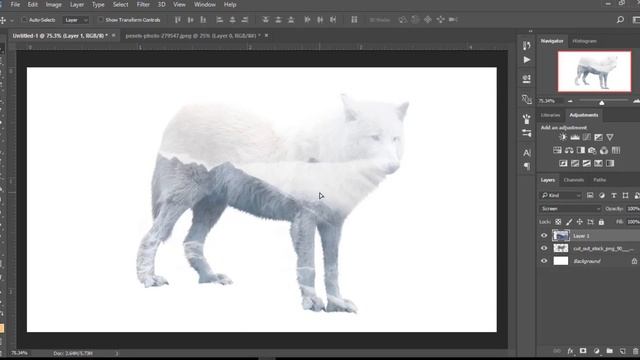Add a Black & White adjustment
640x360 pixels.
(580, 150)
